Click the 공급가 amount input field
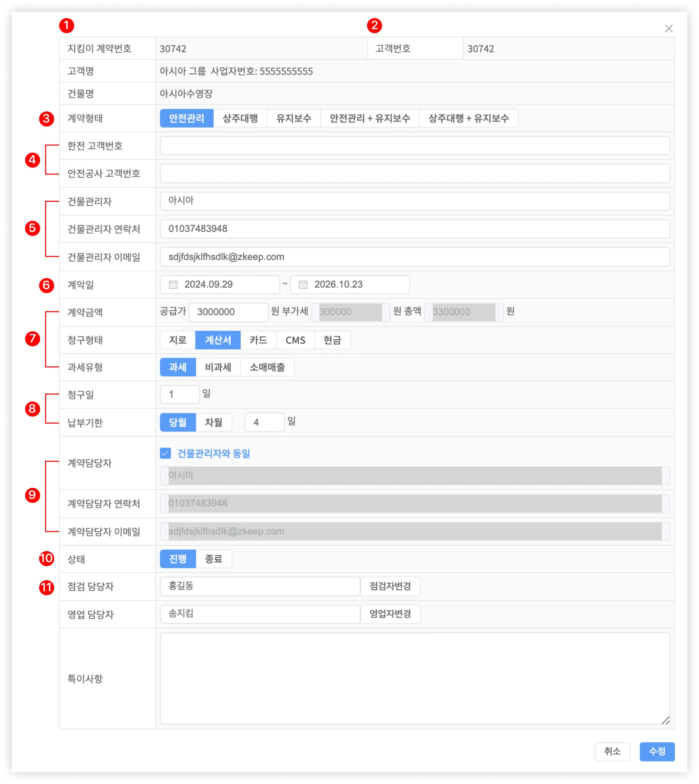Image resolution: width=699 pixels, height=784 pixels. (228, 312)
